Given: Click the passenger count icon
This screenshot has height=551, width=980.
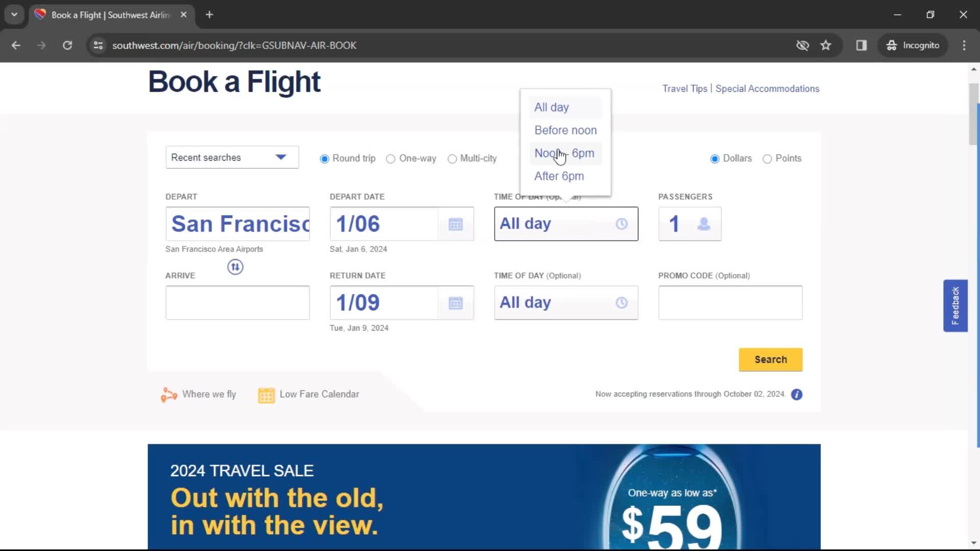Looking at the screenshot, I should (x=704, y=224).
